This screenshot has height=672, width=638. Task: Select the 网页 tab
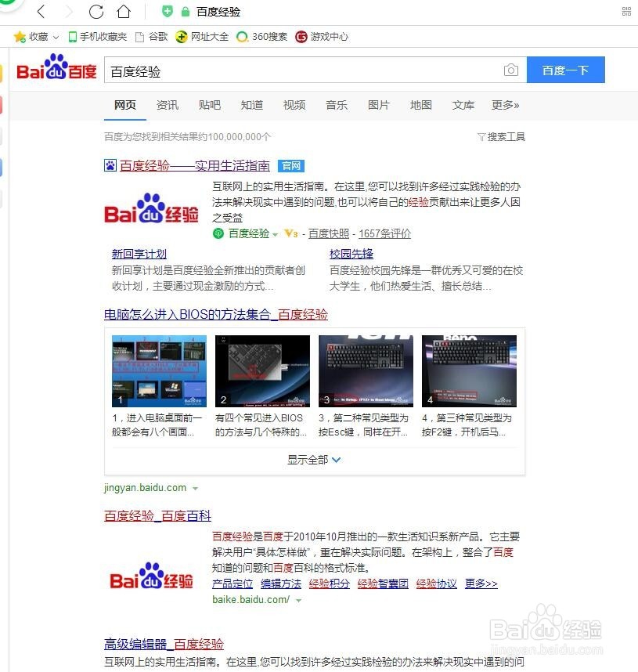coord(124,105)
